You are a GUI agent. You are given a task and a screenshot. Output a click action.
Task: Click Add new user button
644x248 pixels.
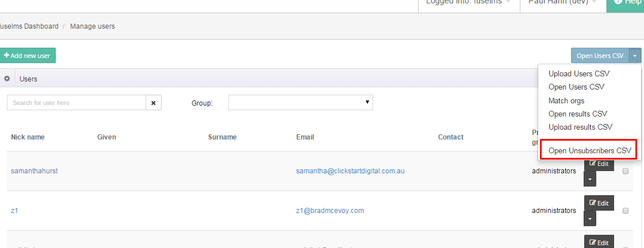pos(27,56)
